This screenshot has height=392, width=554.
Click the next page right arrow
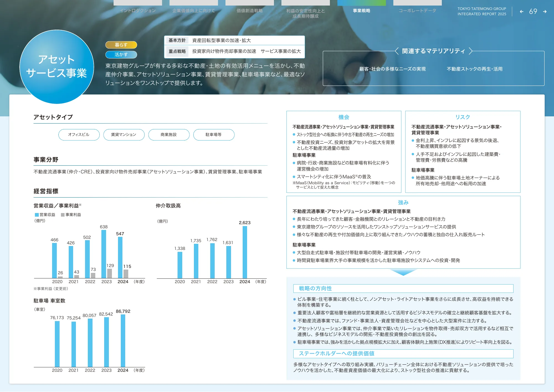(545, 12)
